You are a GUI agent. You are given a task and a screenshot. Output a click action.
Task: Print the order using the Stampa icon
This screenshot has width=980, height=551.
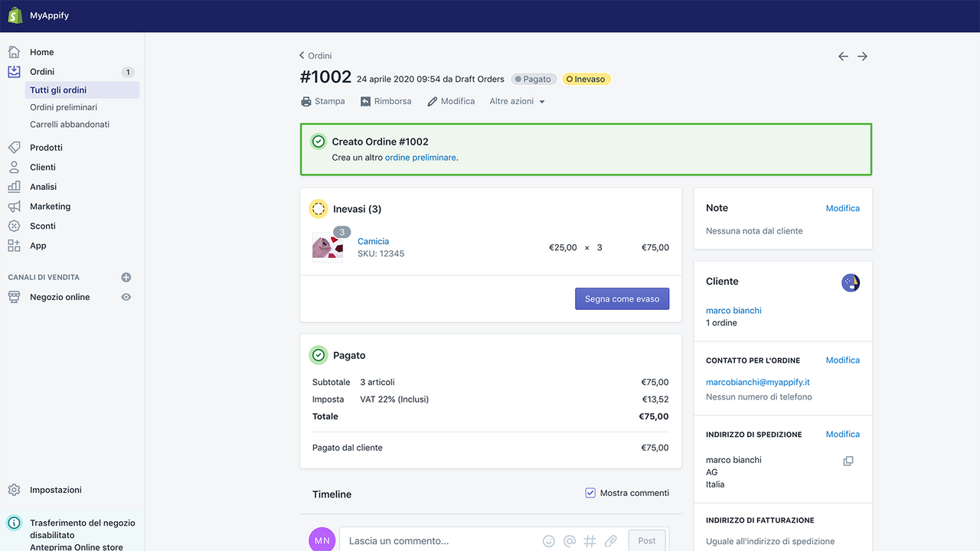(306, 100)
